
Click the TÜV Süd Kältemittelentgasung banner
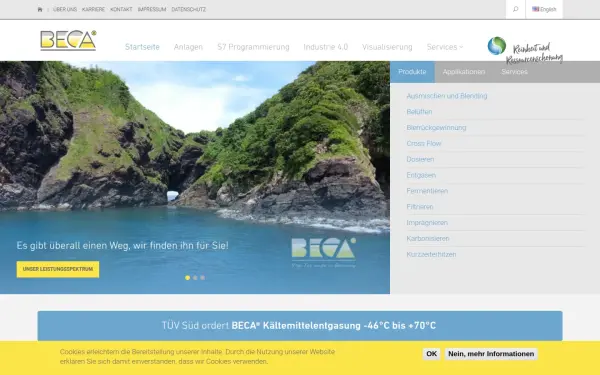coord(300,326)
